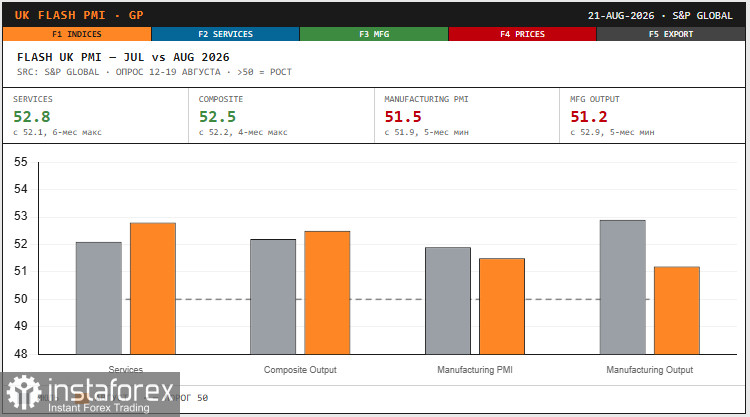The width and height of the screenshot is (750, 417).
Task: Click the 'с 52.9, 5-мес мин' note
Action: tap(612, 132)
